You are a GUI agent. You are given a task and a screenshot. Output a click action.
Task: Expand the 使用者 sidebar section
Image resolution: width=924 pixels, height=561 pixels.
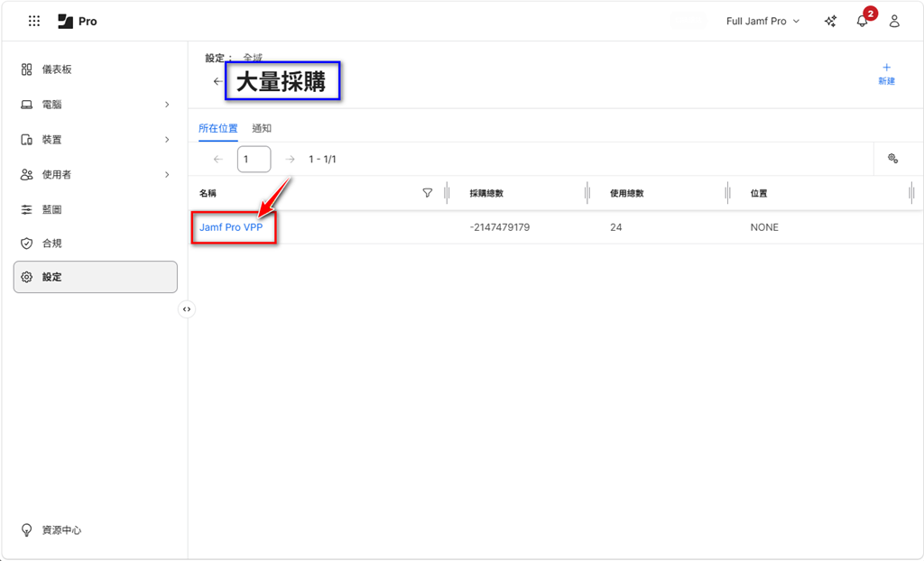[167, 174]
